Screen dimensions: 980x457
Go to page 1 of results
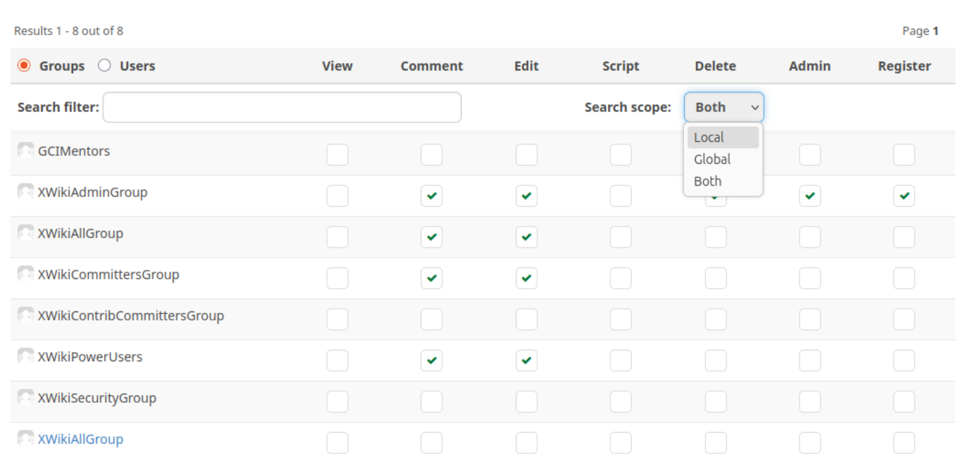coord(936,31)
